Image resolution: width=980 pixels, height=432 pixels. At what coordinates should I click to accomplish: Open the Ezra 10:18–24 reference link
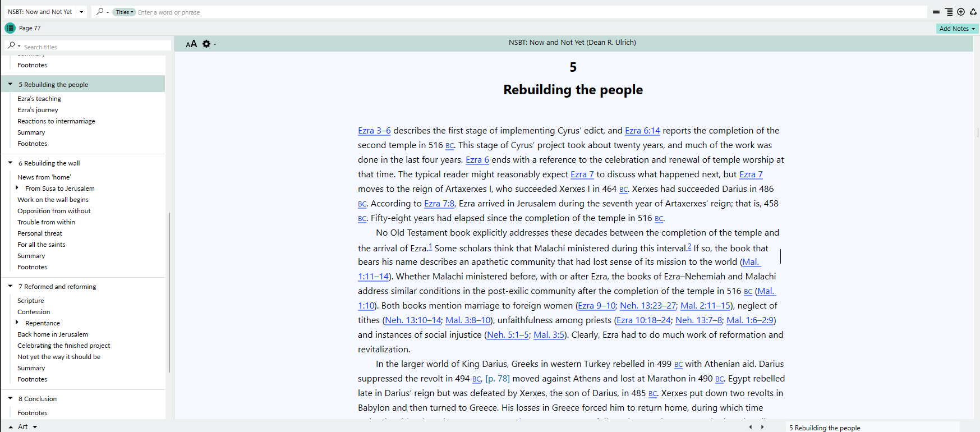coord(643,320)
